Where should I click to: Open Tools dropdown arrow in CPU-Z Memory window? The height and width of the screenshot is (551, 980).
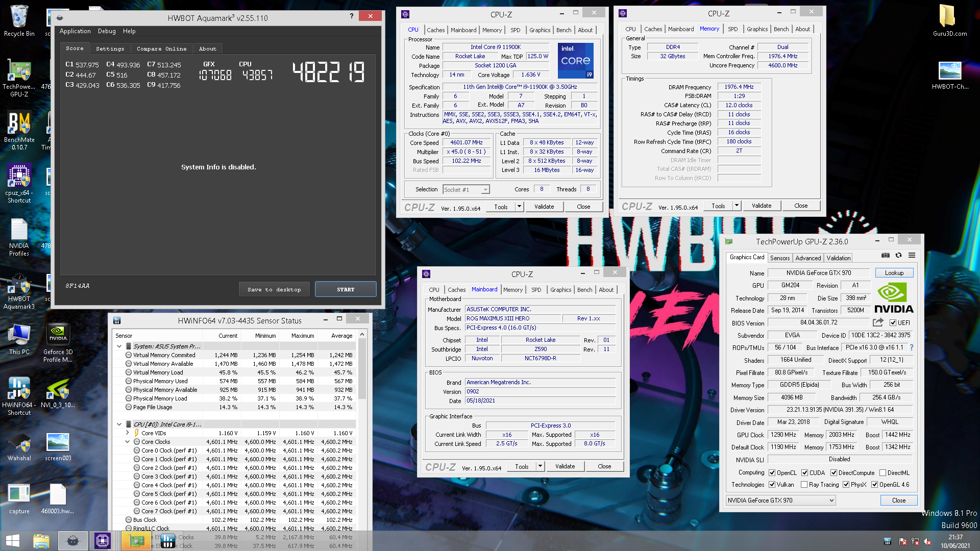point(737,206)
